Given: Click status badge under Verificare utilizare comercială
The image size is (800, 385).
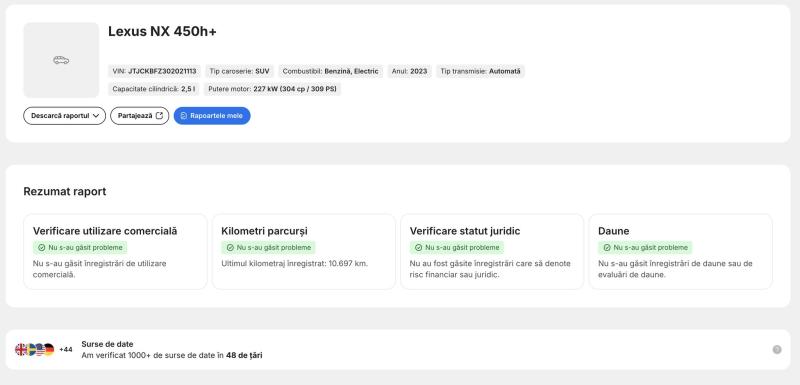Looking at the screenshot, I should [x=80, y=247].
